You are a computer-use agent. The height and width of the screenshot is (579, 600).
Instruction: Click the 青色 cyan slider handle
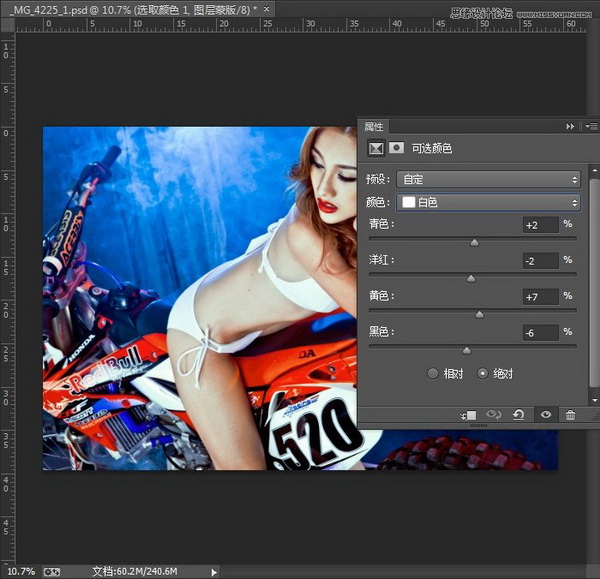point(474,242)
